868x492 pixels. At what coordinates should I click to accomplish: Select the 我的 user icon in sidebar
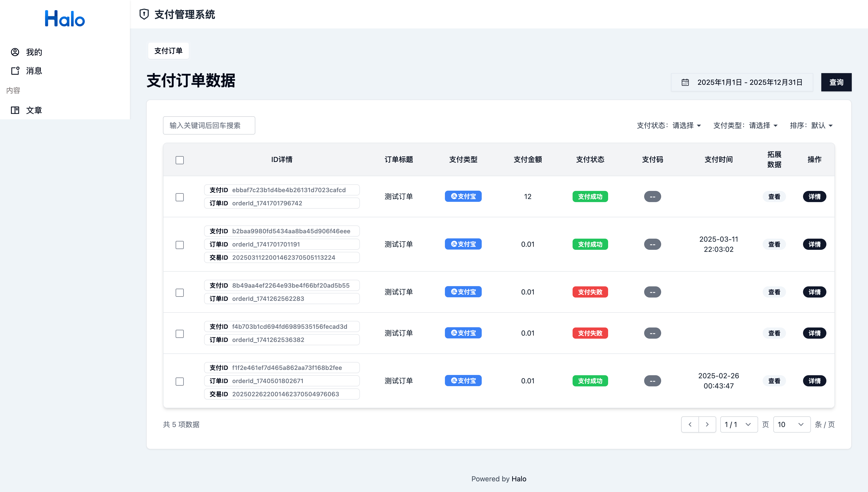pos(15,52)
